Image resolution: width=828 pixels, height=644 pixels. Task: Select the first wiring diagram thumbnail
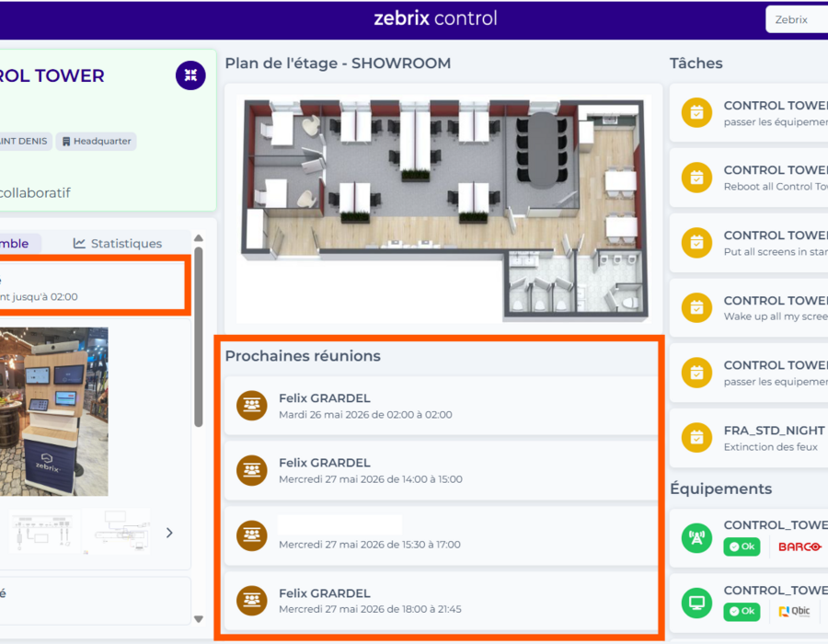(45, 532)
